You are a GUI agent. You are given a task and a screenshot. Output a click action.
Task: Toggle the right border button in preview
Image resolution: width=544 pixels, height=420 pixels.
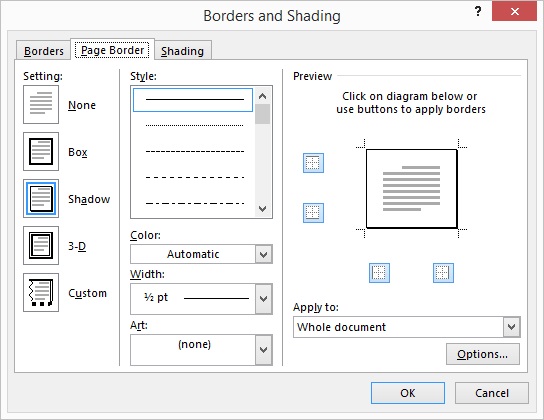pyautogui.click(x=443, y=273)
